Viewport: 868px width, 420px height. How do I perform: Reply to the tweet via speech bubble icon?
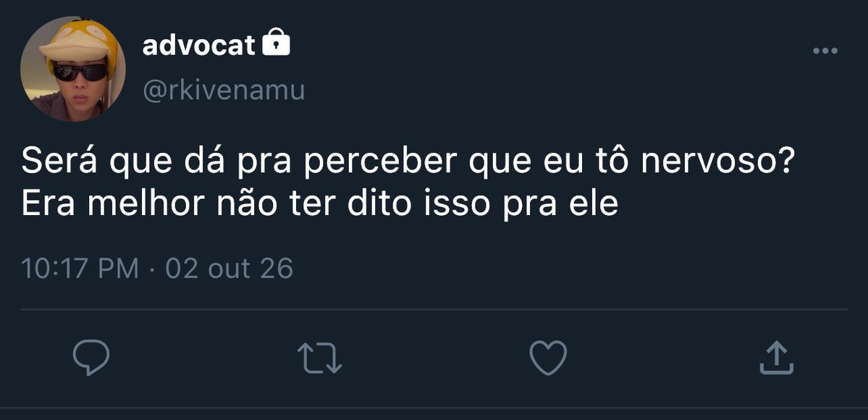pos(91,358)
